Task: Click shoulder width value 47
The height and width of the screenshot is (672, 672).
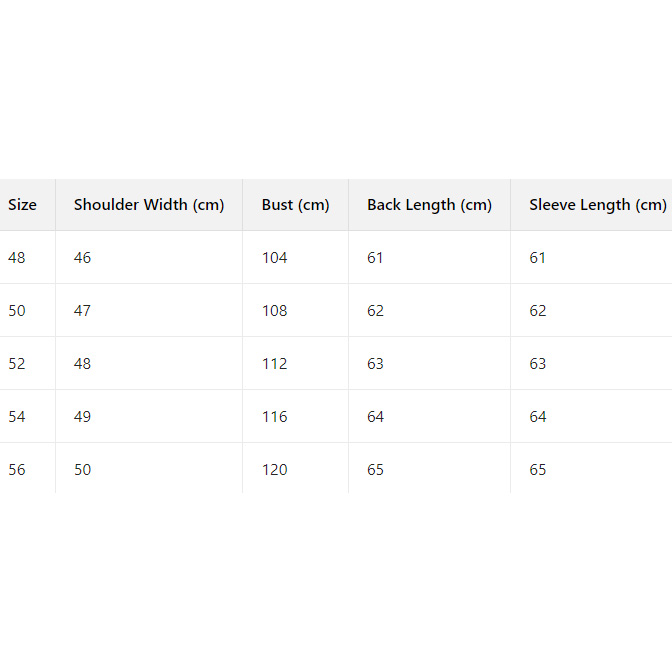Action: coord(82,311)
